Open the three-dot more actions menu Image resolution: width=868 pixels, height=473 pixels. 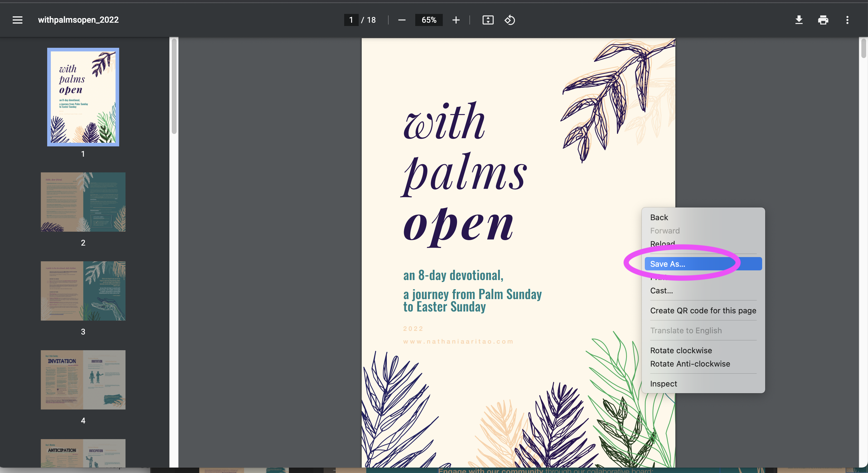click(847, 20)
